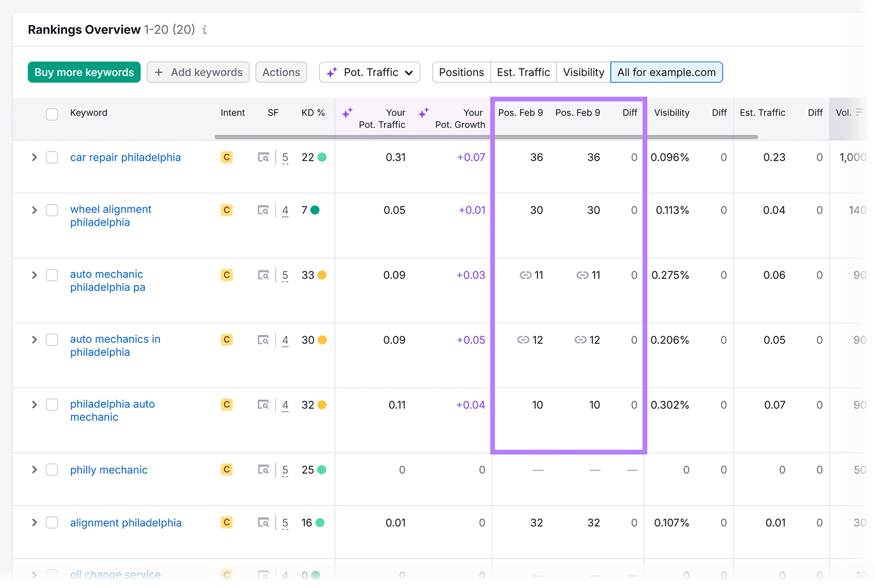
Task: Open the Pot. Traffic dropdown
Action: point(369,72)
